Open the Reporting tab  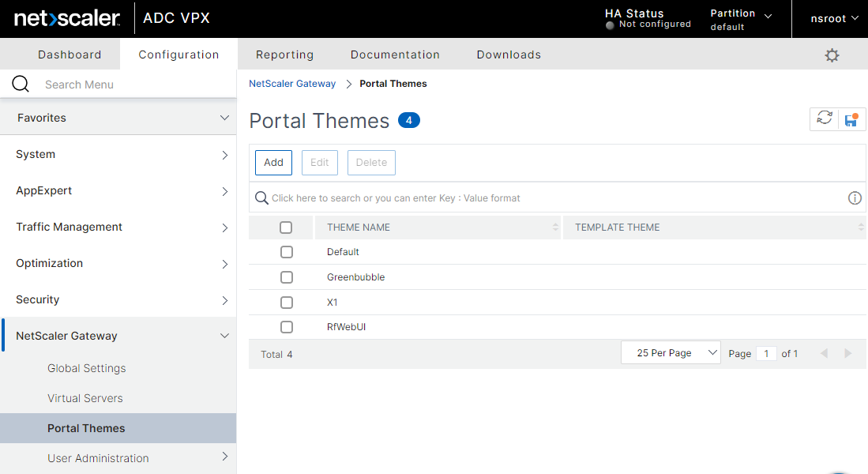[x=284, y=55]
